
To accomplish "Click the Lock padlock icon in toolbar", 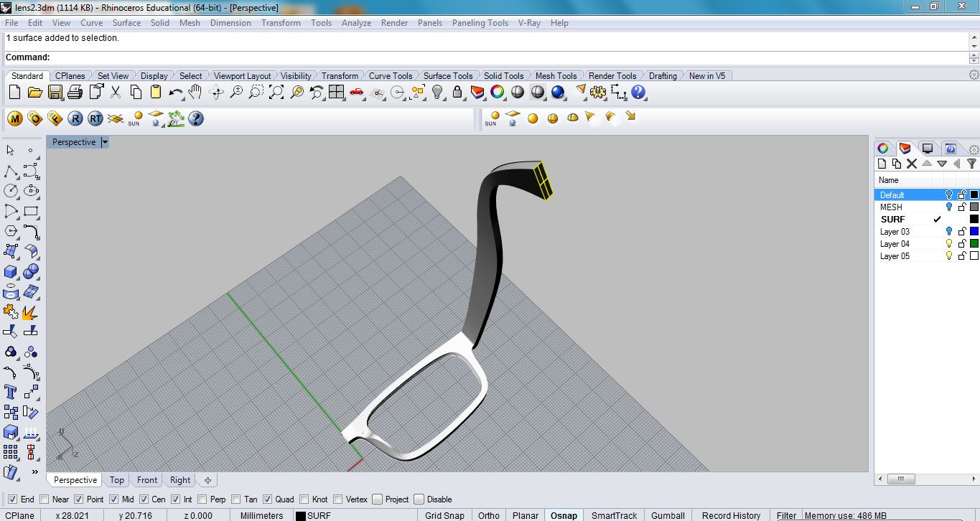I will 457,92.
